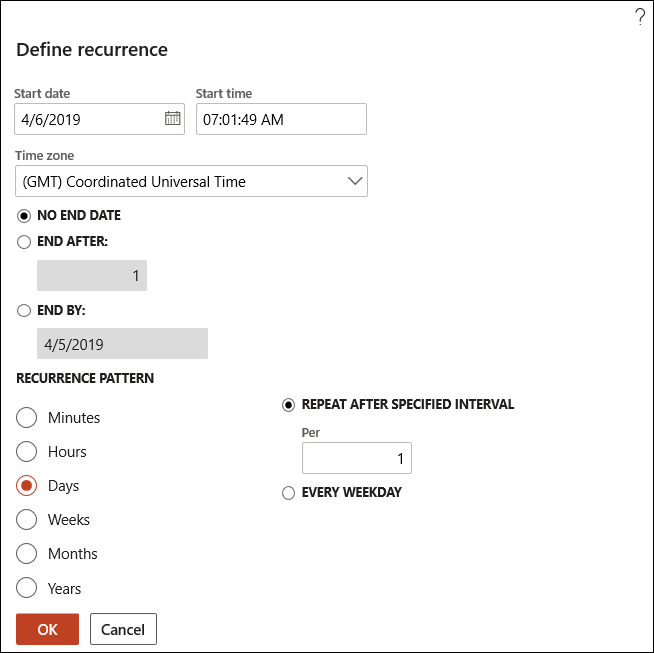Screen dimensions: 654x653
Task: Choose Weeks recurrence pattern
Action: point(27,520)
